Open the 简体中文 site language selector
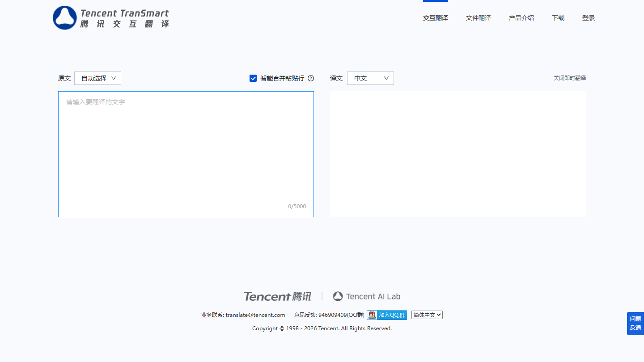Image resolution: width=644 pixels, height=362 pixels. click(427, 315)
